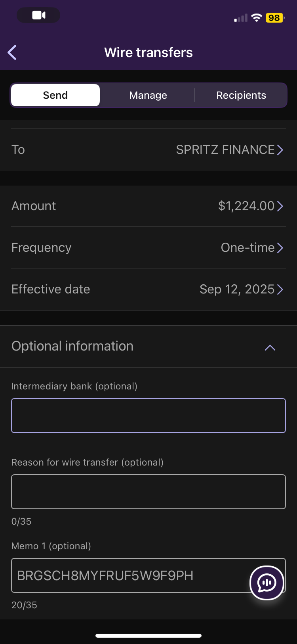The image size is (297, 644).
Task: Open the Recipients tab
Action: [x=241, y=95]
